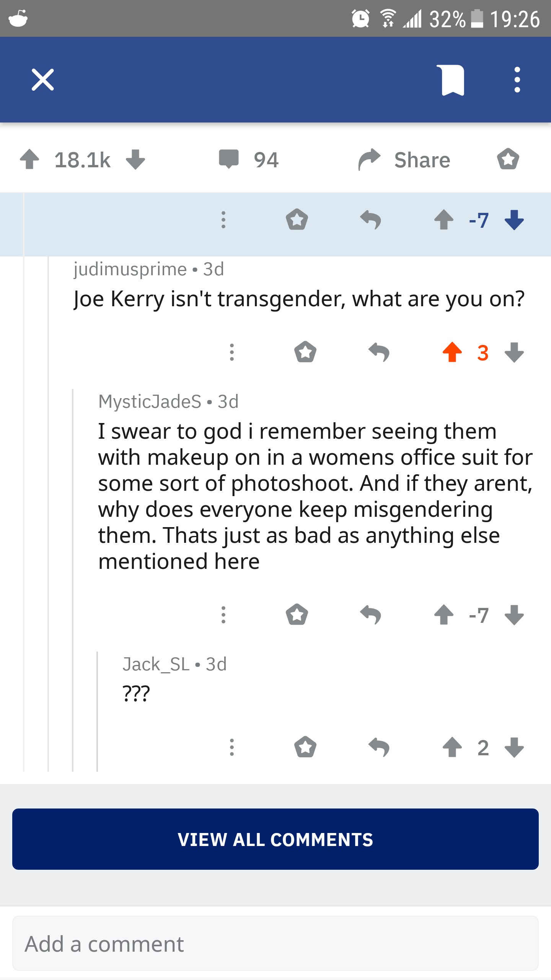Open the post overflow menu in header
Image resolution: width=551 pixels, height=980 pixels.
coord(517,80)
